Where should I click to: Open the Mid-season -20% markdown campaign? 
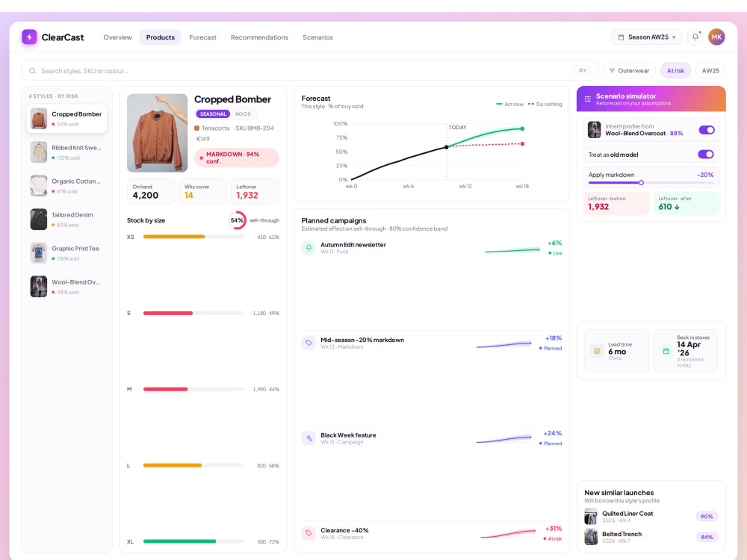tap(432, 343)
